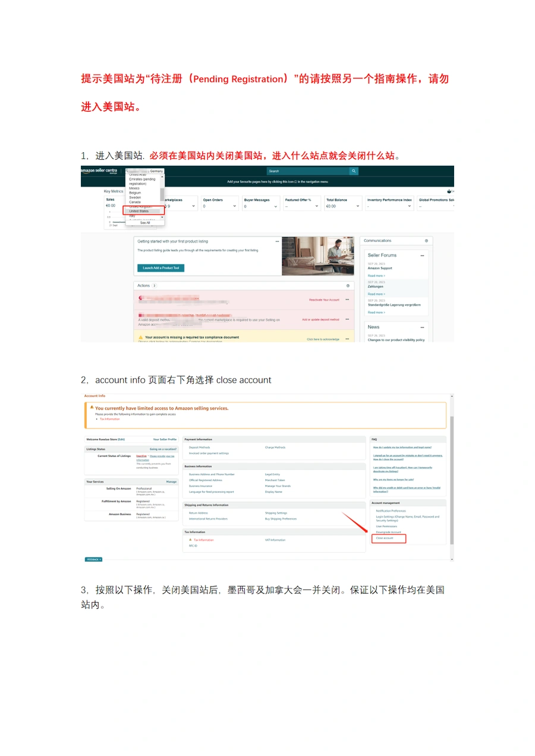This screenshot has height=756, width=535.
Task: Expand the Featured Offer % dropdown
Action: [317, 206]
